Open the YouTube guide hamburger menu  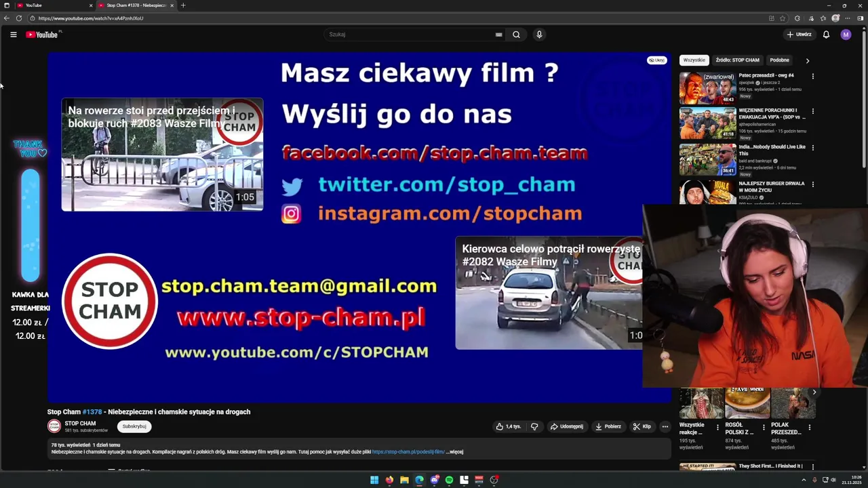click(14, 35)
